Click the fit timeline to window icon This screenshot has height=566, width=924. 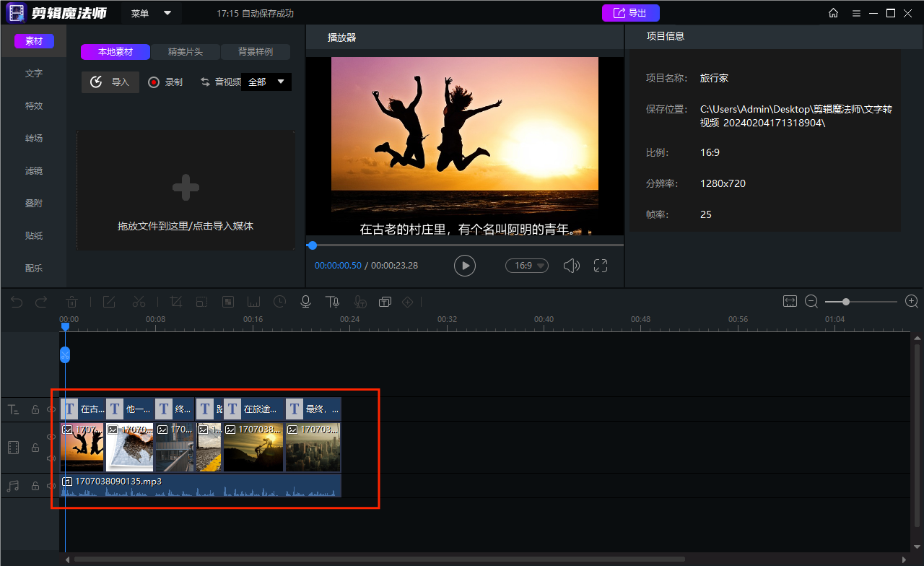click(790, 301)
